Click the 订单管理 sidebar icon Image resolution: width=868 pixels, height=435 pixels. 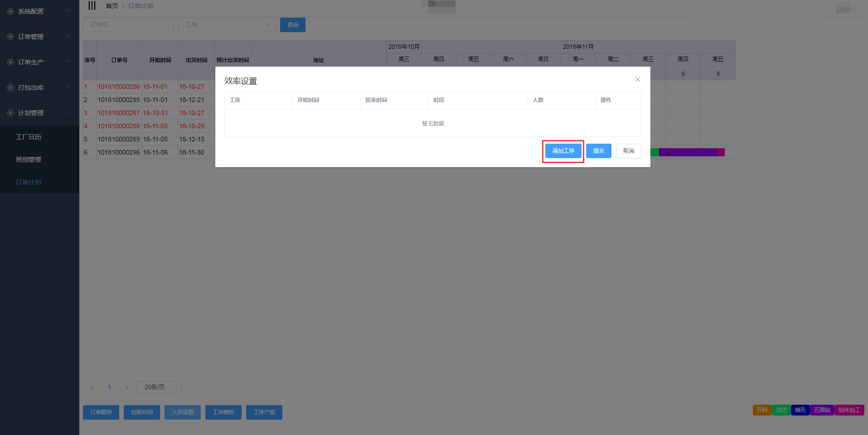[x=10, y=37]
